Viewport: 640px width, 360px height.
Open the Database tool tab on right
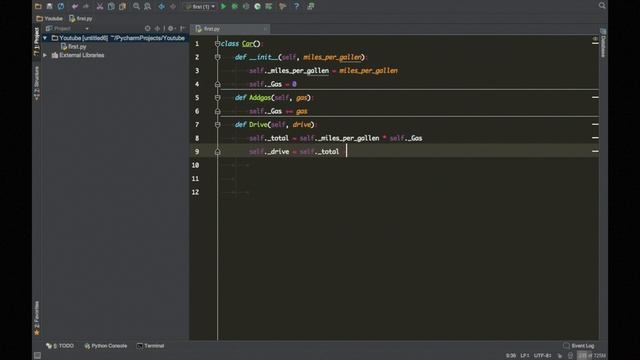(603, 43)
